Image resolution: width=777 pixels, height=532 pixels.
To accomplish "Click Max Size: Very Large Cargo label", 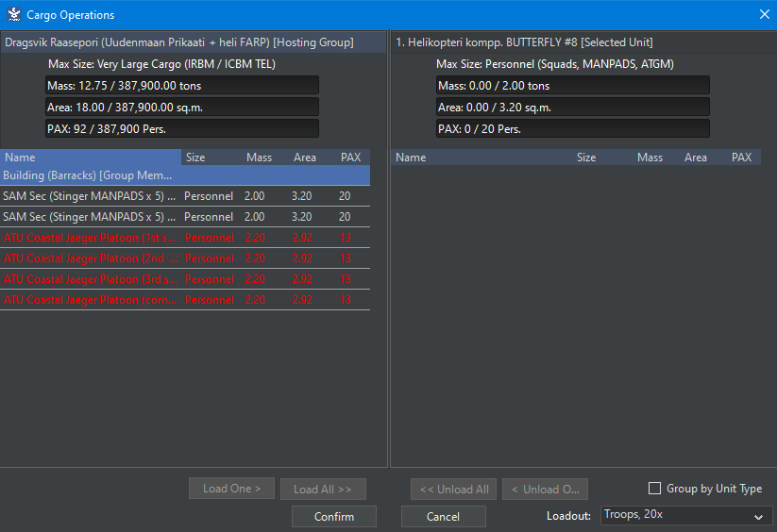I will 161,64.
